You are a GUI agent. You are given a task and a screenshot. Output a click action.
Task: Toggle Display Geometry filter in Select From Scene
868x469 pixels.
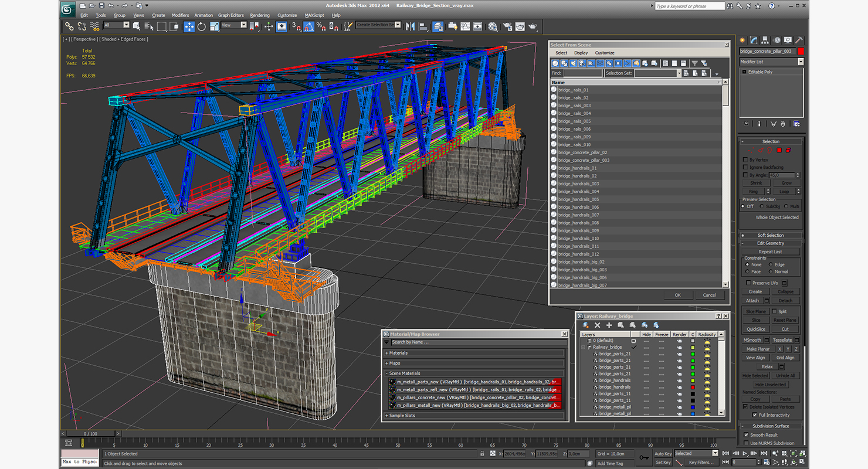[556, 63]
